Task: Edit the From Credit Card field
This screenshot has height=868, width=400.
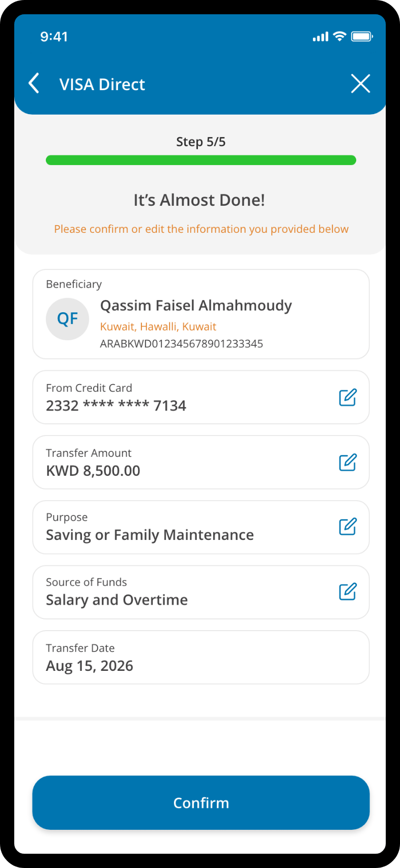Action: coord(348,397)
